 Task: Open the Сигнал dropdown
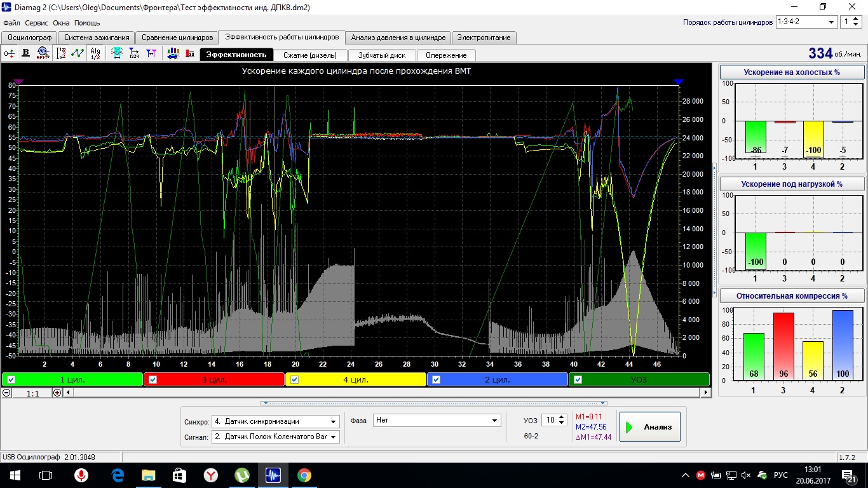275,437
